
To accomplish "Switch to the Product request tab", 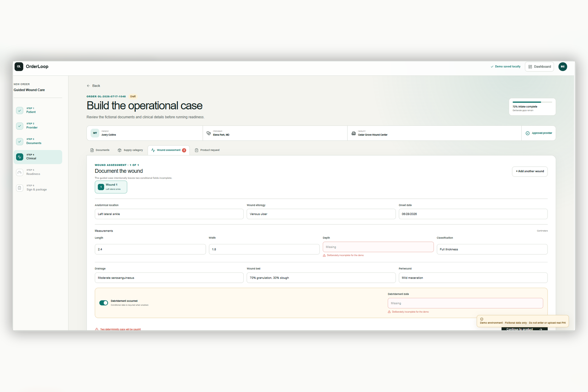I will 207,150.
